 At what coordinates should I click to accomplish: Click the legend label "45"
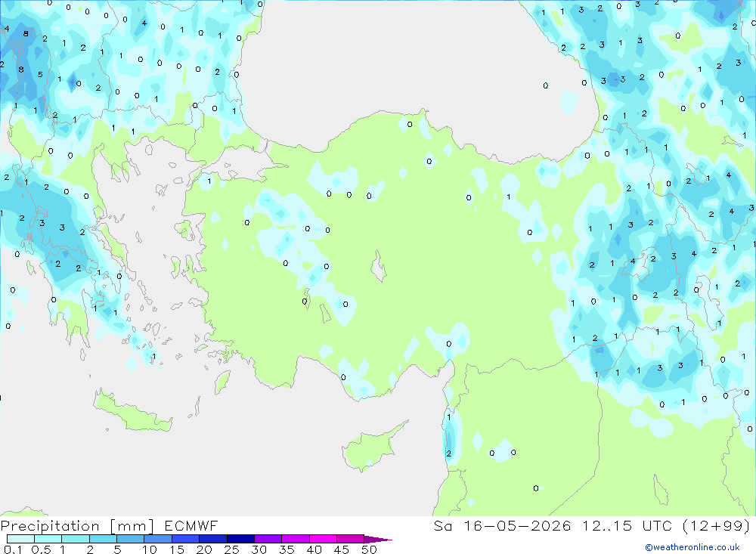342,549
